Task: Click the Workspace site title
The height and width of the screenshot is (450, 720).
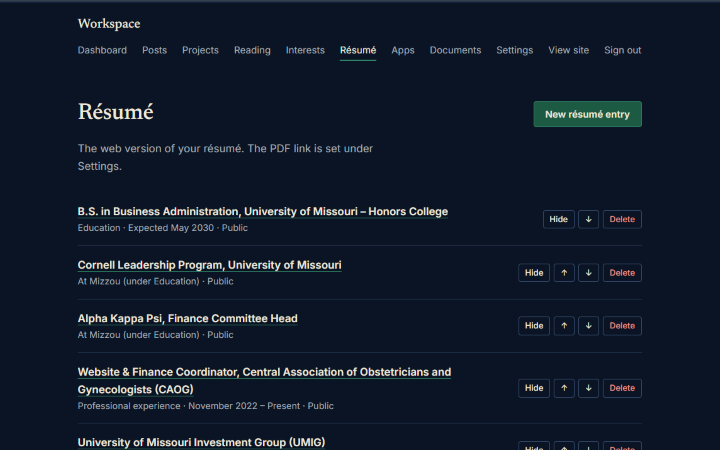Action: [x=109, y=24]
